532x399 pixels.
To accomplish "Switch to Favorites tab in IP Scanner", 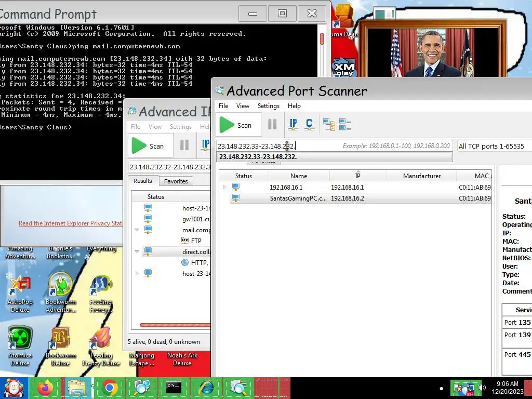I will point(176,181).
